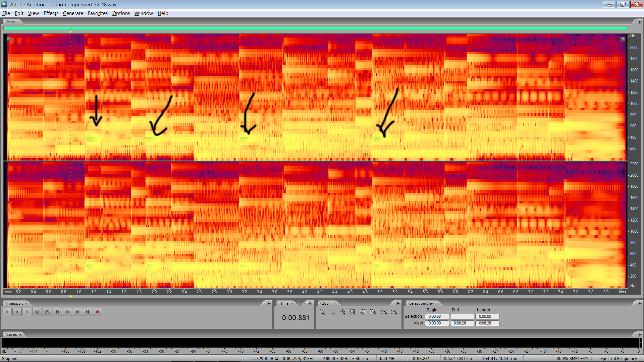Viewport: 644px width, 362px height.
Task: Click Zoom In Vertically icon
Action: [384, 312]
